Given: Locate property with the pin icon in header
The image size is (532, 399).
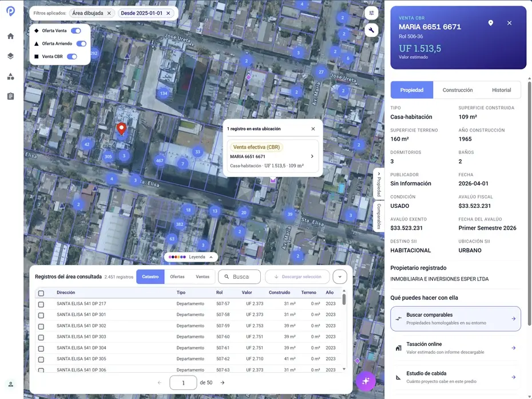Looking at the screenshot, I should pyautogui.click(x=491, y=23).
